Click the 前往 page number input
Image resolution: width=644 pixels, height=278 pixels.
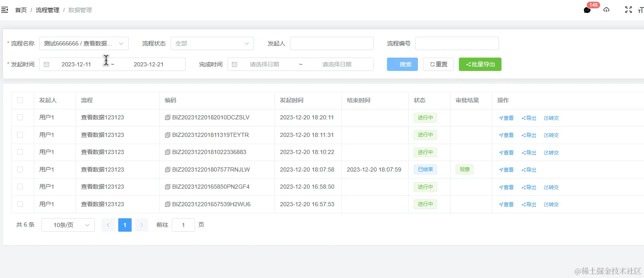tap(183, 225)
